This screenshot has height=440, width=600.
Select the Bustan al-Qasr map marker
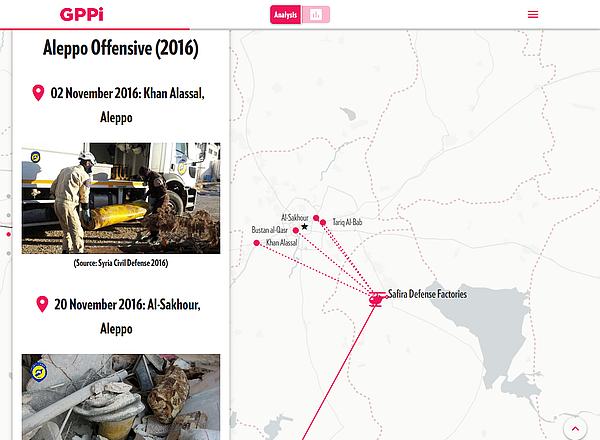(296, 230)
